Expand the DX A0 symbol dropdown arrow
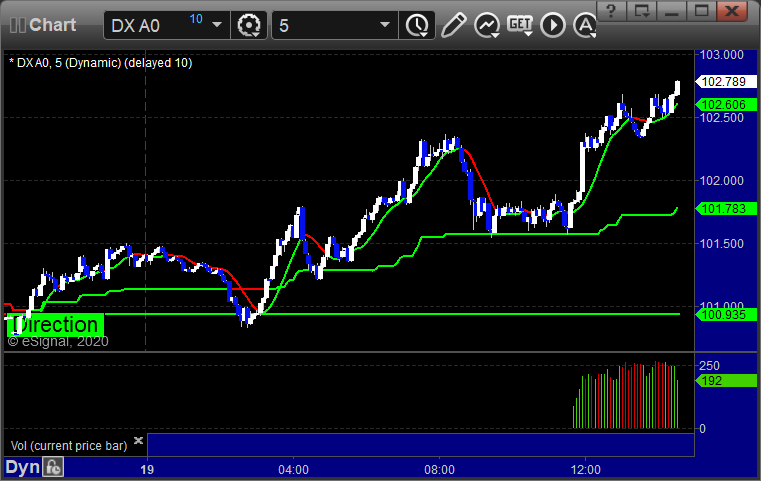The image size is (761, 481). click(x=217, y=25)
